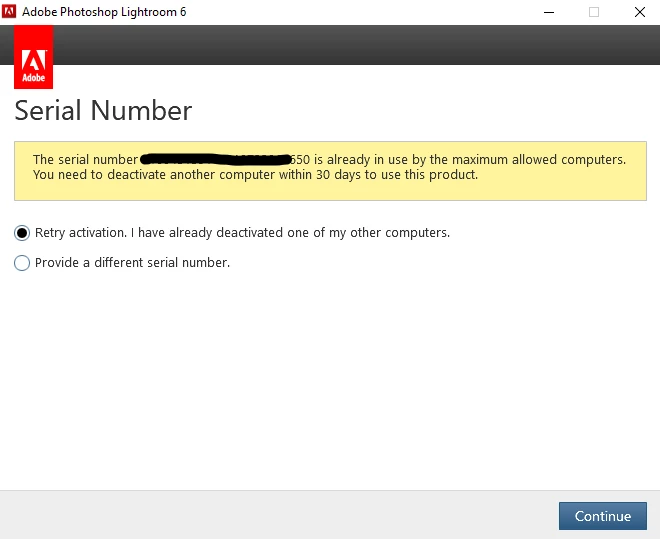Choose Provide a different serial number option

tap(22, 263)
